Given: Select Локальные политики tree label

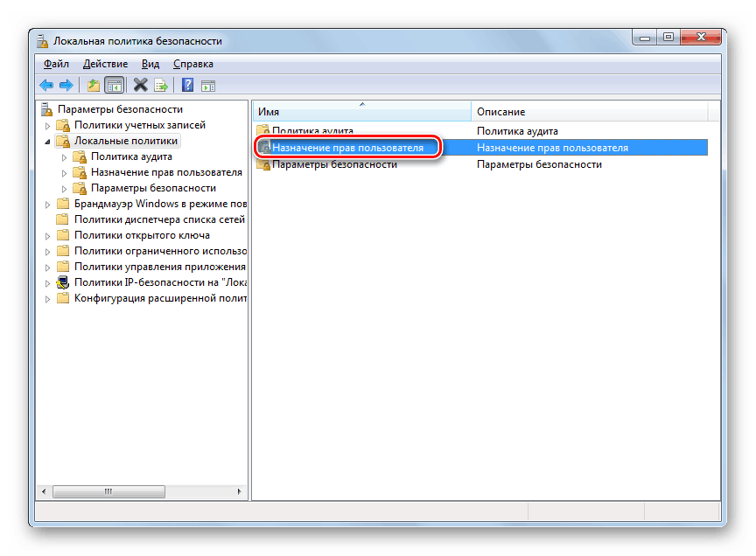Looking at the screenshot, I should (126, 141).
